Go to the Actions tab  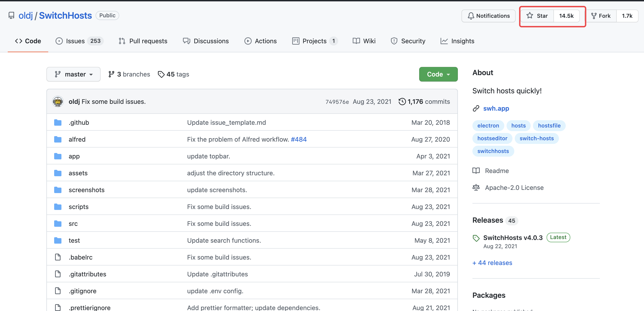coord(261,41)
